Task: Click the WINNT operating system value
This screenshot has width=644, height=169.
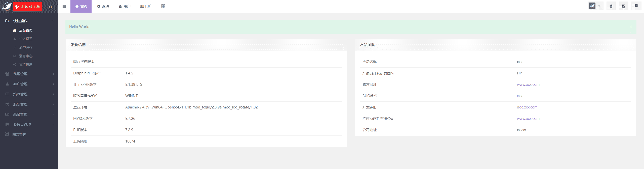Action: (131, 96)
